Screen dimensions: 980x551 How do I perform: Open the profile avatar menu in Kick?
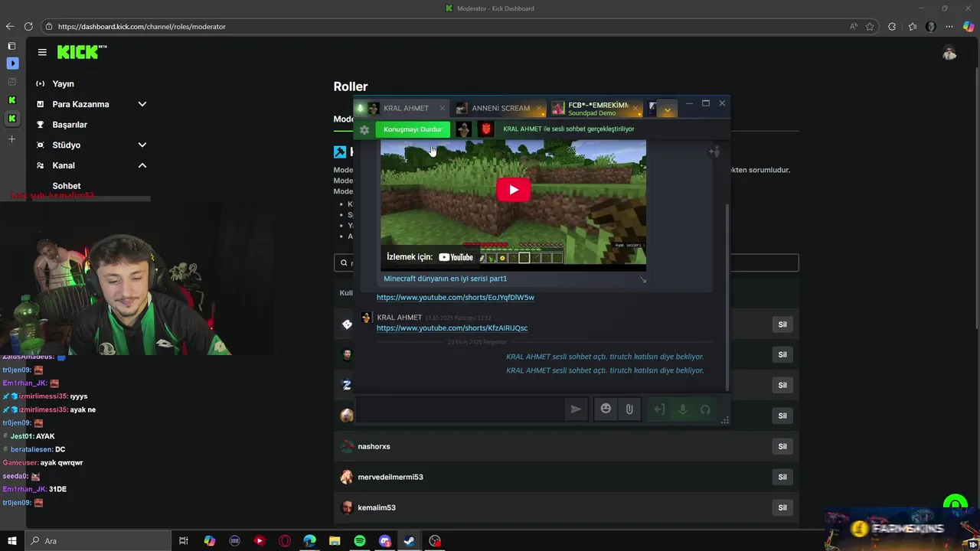[949, 53]
